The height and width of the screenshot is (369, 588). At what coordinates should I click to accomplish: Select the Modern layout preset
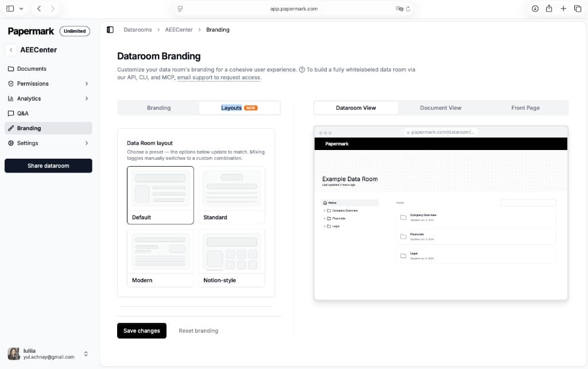tap(161, 258)
